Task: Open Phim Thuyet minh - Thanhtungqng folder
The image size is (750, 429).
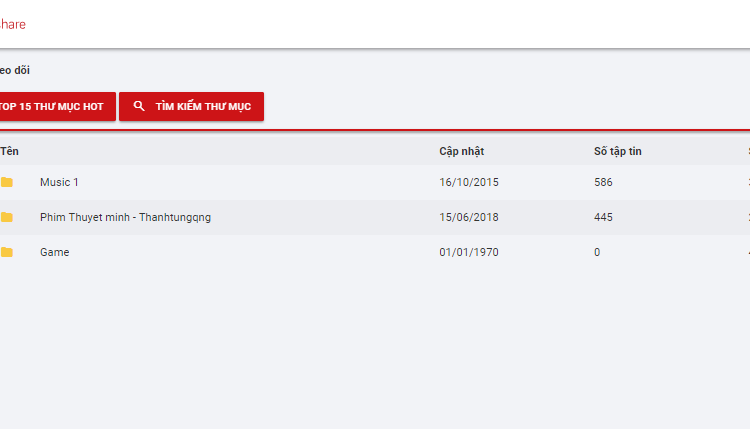Action: (x=125, y=217)
